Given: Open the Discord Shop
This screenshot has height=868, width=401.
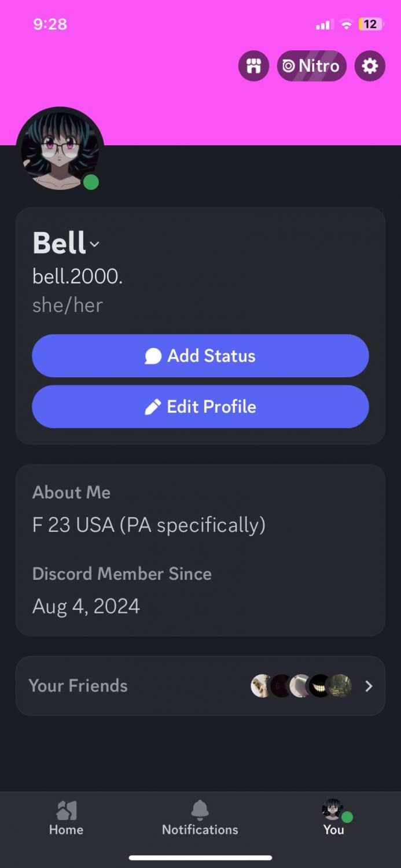Looking at the screenshot, I should pyautogui.click(x=253, y=66).
